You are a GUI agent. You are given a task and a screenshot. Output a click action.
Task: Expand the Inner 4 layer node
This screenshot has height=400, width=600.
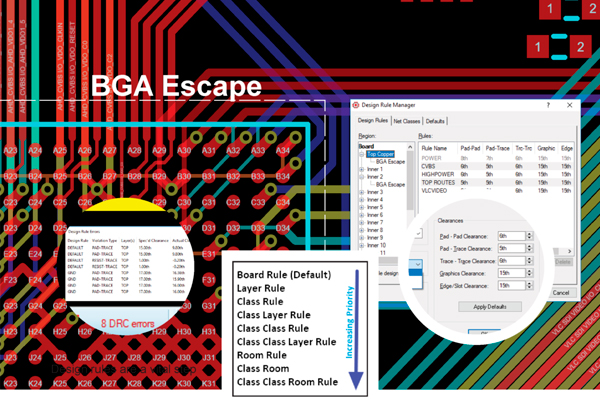362,199
